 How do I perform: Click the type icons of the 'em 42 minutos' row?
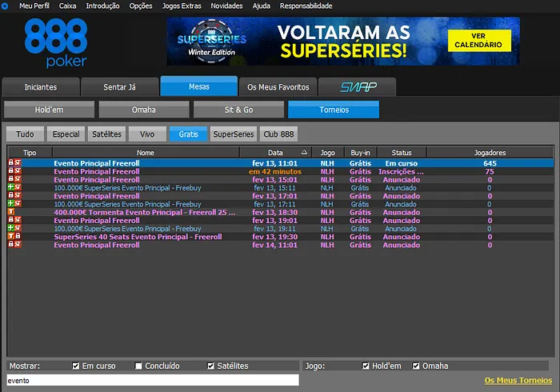click(14, 171)
